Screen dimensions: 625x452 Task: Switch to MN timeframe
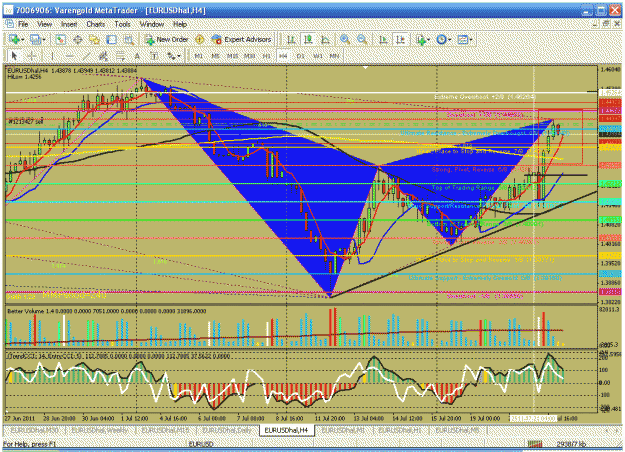[334, 56]
